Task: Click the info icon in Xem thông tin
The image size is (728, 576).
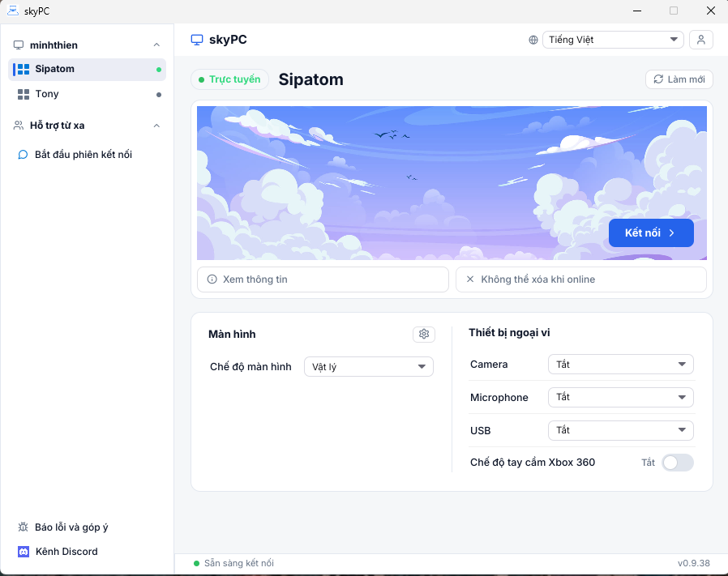Action: tap(212, 279)
